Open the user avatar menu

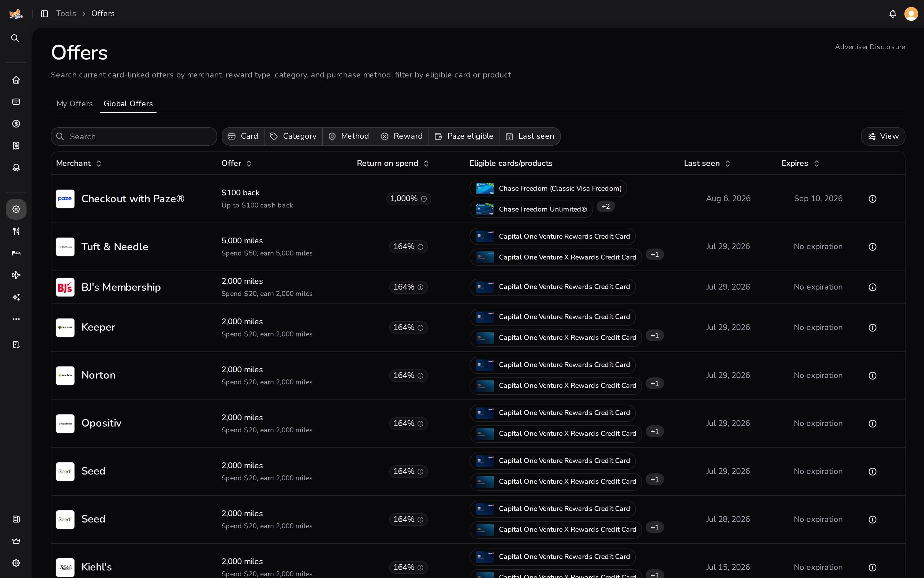(911, 14)
